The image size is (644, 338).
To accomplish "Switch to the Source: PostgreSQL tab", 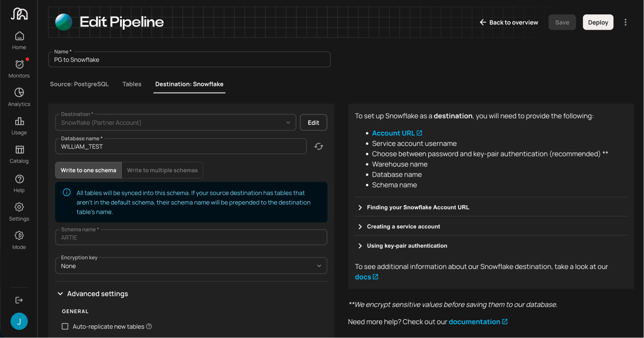I will pyautogui.click(x=79, y=84).
